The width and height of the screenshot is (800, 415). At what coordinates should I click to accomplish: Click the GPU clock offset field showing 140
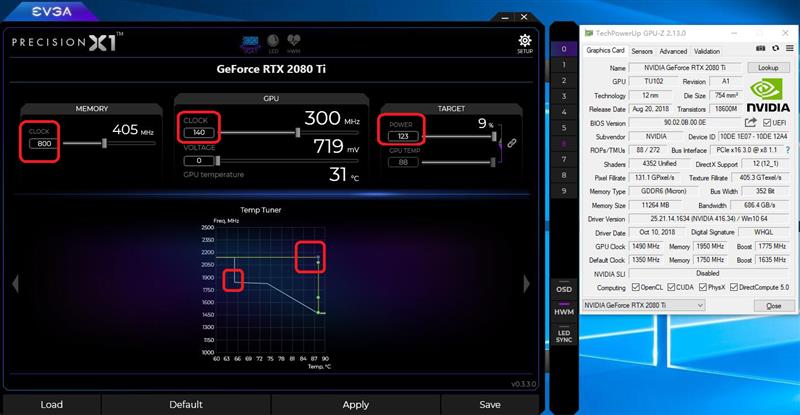[199, 133]
